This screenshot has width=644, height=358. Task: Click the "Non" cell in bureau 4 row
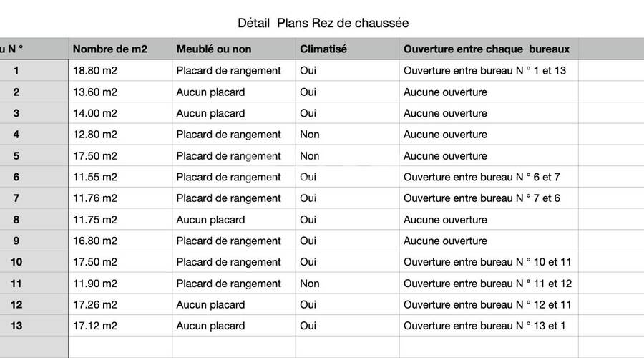[310, 134]
